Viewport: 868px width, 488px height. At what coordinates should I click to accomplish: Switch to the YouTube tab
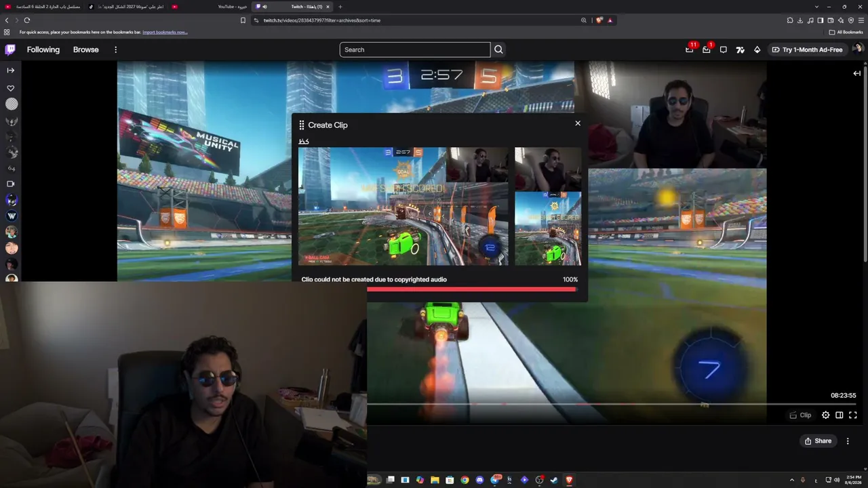(210, 7)
